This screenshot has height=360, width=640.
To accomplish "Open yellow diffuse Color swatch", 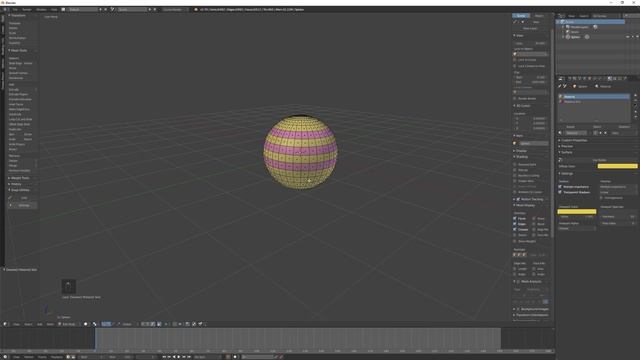I will coord(618,166).
